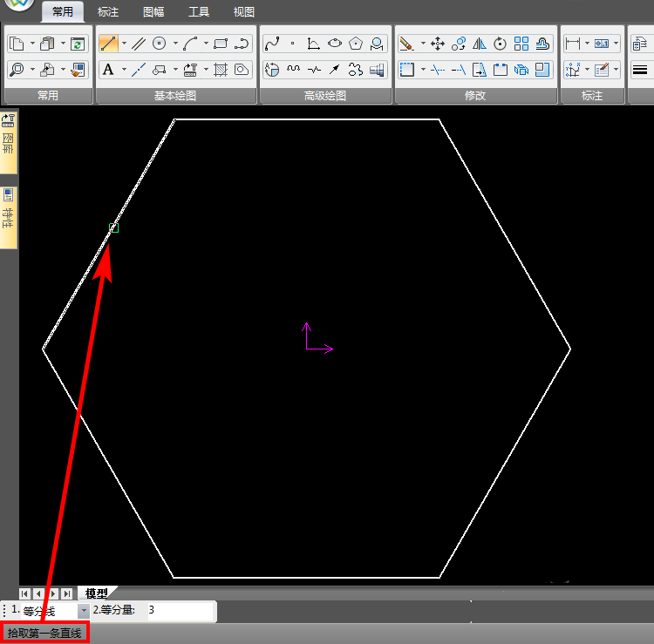
Task: Choose the Circle drawing tool
Action: pyautogui.click(x=160, y=44)
